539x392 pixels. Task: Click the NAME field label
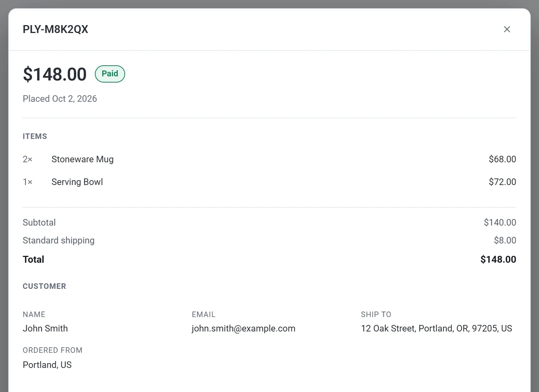click(34, 315)
